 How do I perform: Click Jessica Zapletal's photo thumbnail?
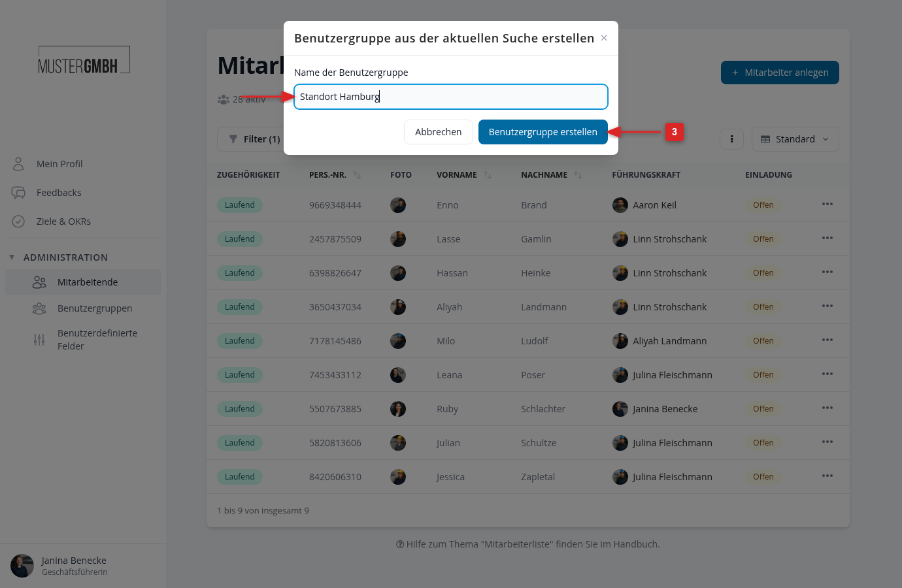click(398, 477)
